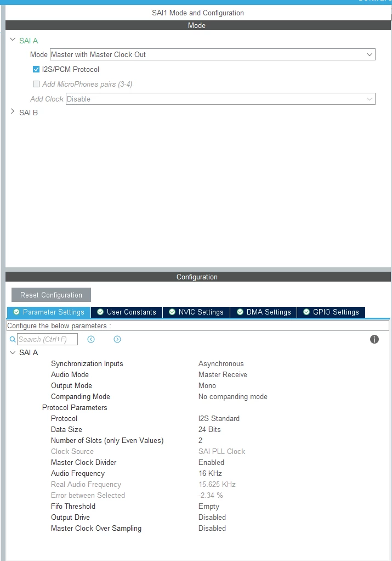Click the Audio Frequency parameter label

pyautogui.click(x=77, y=473)
